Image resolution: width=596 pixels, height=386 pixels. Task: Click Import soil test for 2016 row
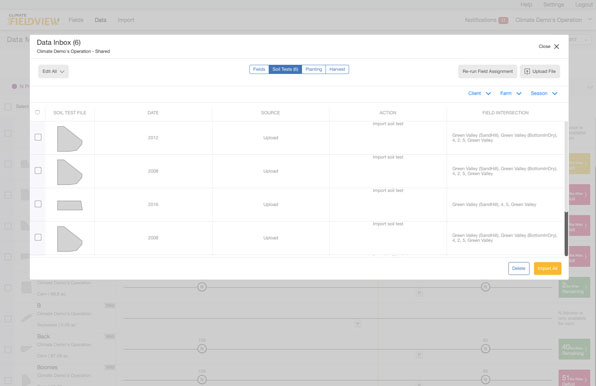pyautogui.click(x=388, y=190)
